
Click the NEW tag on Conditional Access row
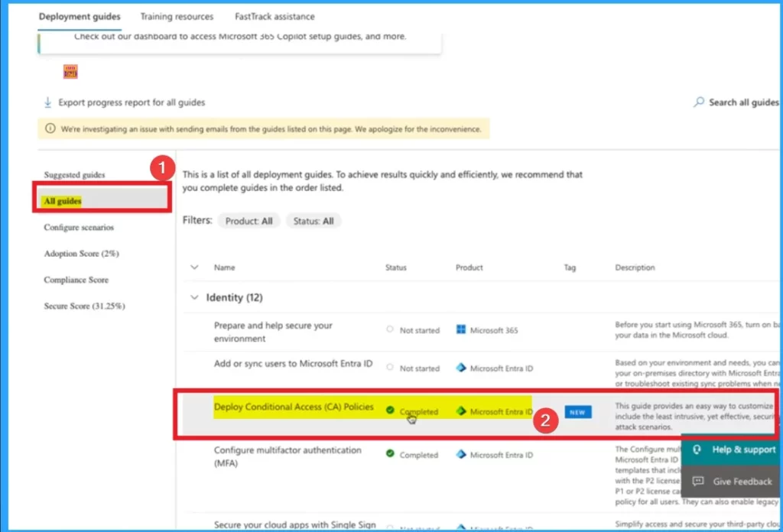pos(578,412)
